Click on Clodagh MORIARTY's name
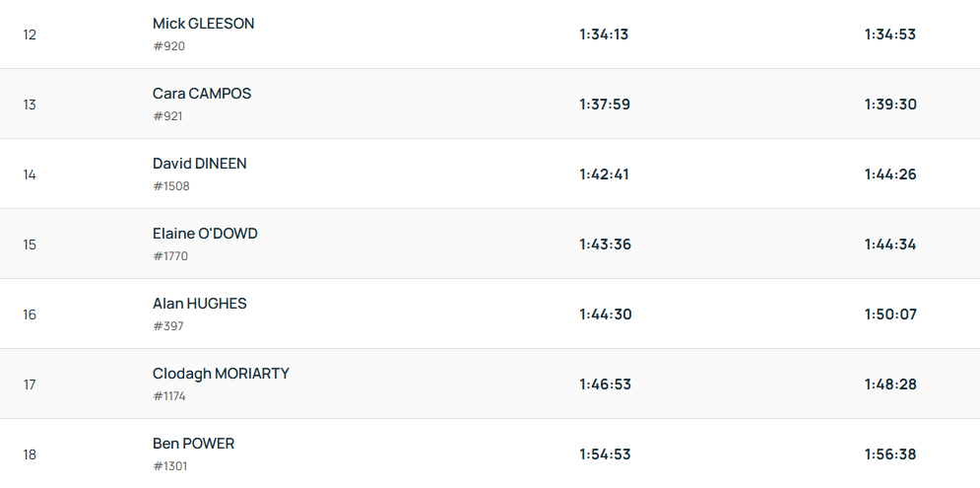The height and width of the screenshot is (488, 980). click(221, 374)
